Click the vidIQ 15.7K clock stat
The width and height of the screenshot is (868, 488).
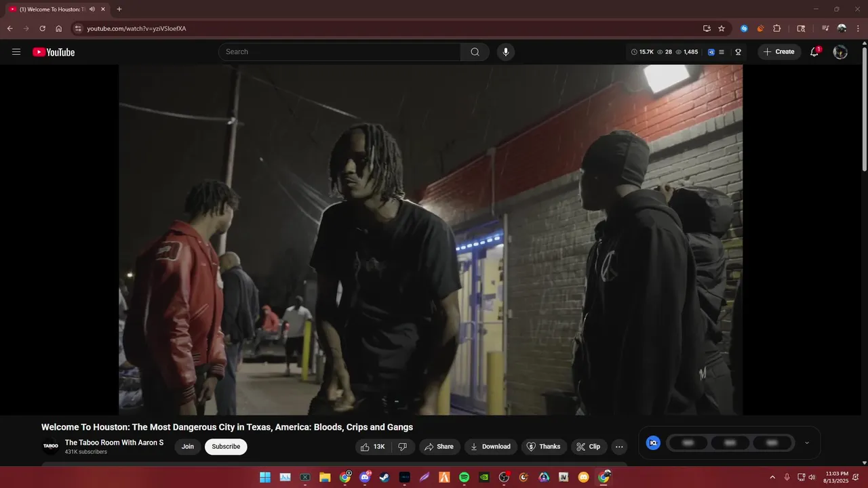click(642, 52)
